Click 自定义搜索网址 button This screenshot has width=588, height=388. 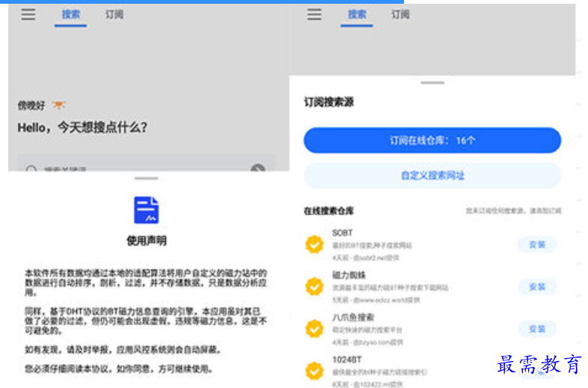432,175
